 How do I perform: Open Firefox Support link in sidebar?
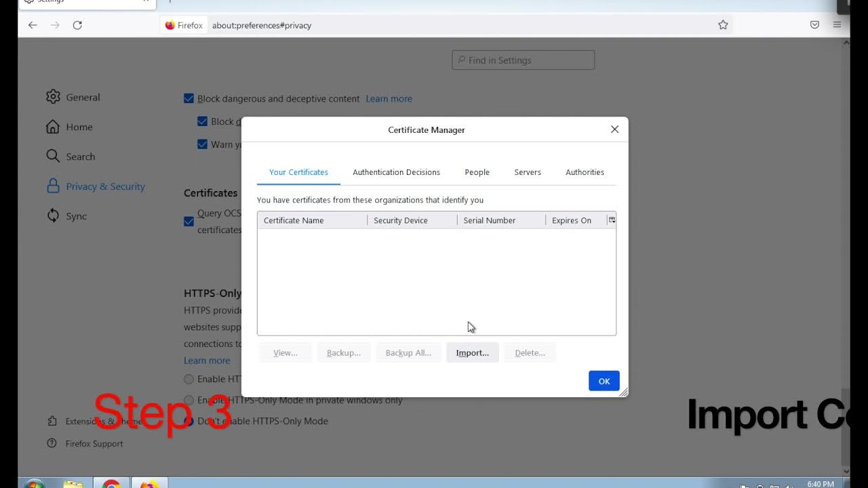[94, 443]
